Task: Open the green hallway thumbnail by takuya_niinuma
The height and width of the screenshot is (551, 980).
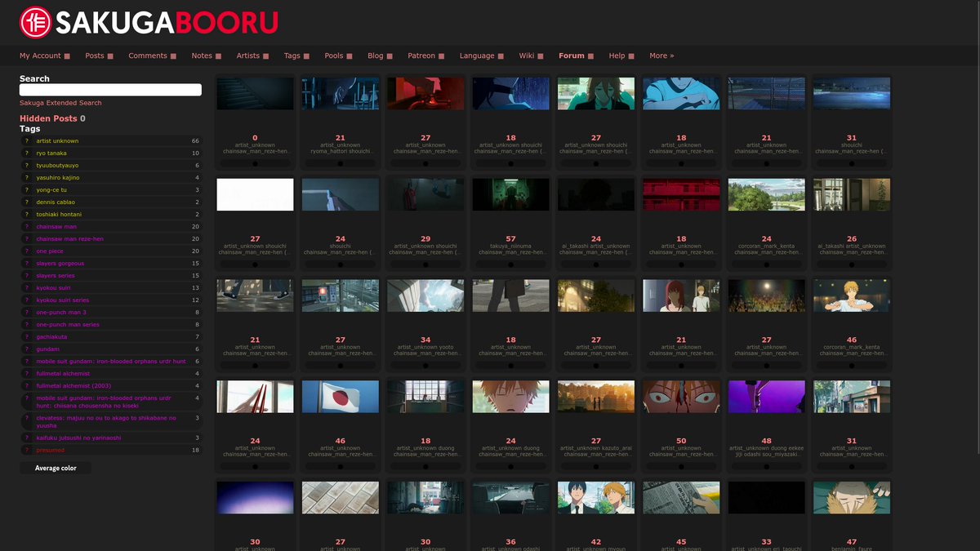Action: pos(510,194)
